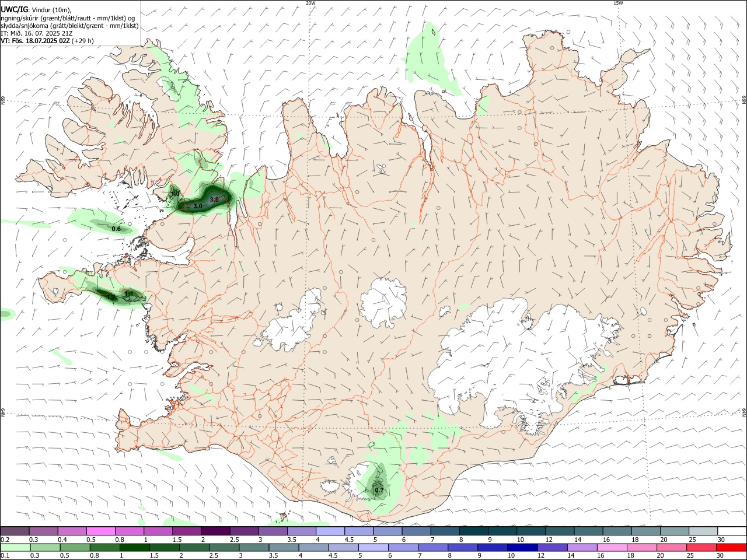
Task: Click the bright pink 0.5 snow legend swatch
Action: [100, 531]
